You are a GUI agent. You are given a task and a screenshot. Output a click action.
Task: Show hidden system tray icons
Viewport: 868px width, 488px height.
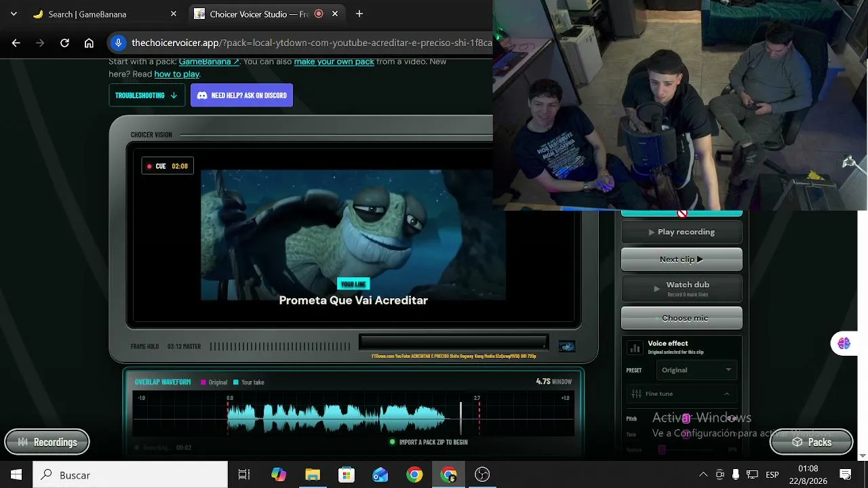click(x=703, y=474)
